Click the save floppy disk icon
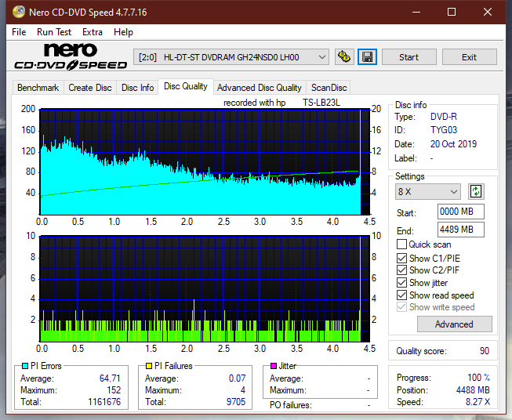Viewport: 512px width, 420px height. point(368,57)
